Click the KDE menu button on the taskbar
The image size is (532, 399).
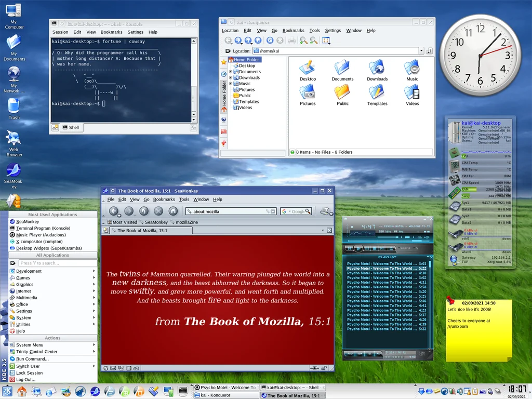[7, 391]
